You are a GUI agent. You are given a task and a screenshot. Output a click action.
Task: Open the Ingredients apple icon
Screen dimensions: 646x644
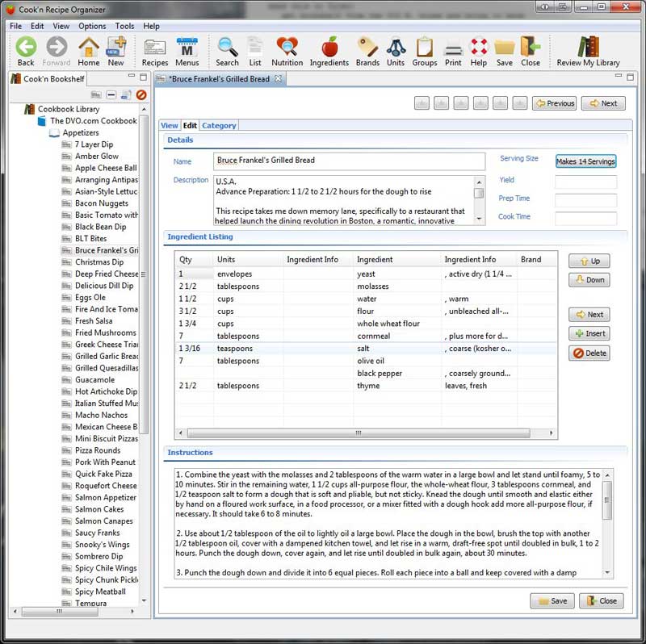click(x=329, y=52)
